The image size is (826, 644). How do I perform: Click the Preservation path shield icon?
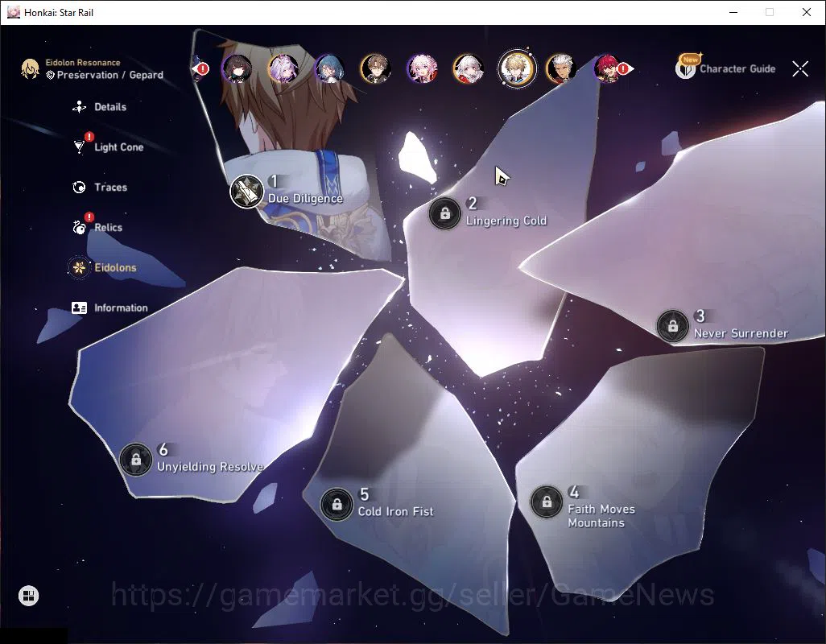click(x=51, y=76)
